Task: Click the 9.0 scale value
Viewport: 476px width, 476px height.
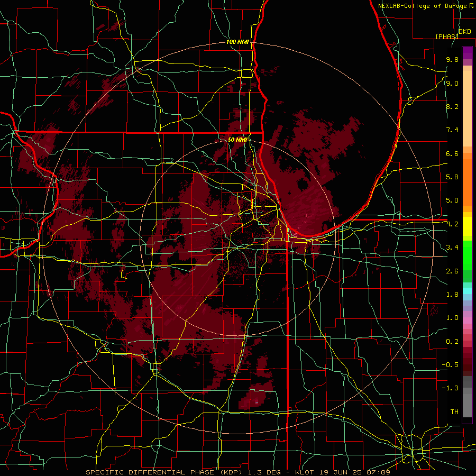Action: point(452,84)
